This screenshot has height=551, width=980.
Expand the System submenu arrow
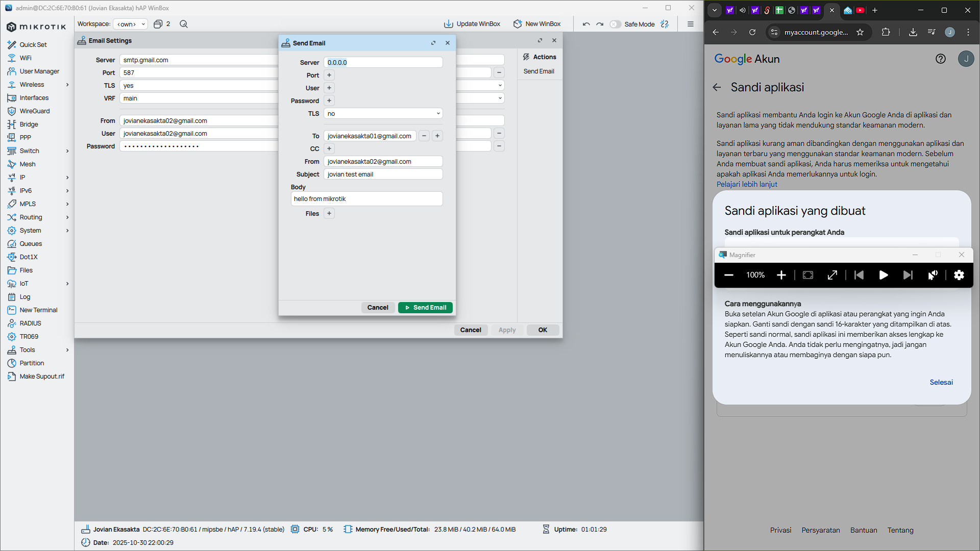67,231
